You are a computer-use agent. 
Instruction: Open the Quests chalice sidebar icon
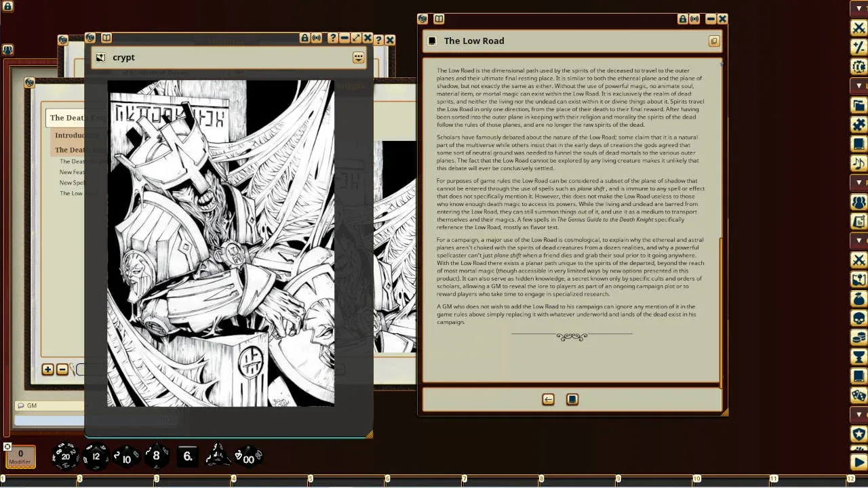click(x=859, y=357)
